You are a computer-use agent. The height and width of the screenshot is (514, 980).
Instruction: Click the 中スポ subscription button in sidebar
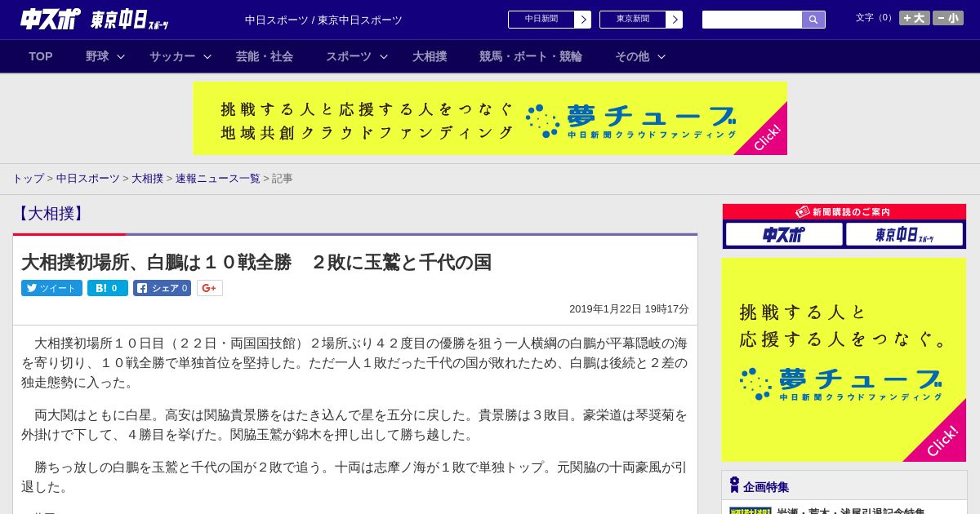tap(784, 234)
